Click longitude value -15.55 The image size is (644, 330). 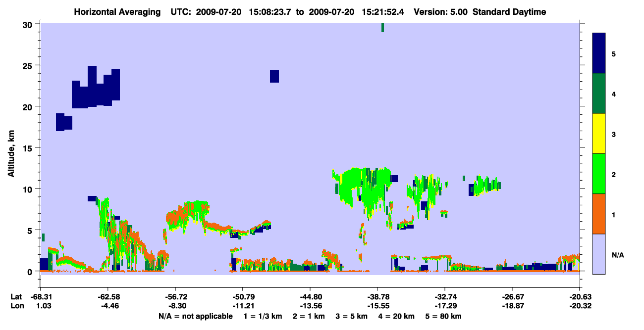coord(377,306)
